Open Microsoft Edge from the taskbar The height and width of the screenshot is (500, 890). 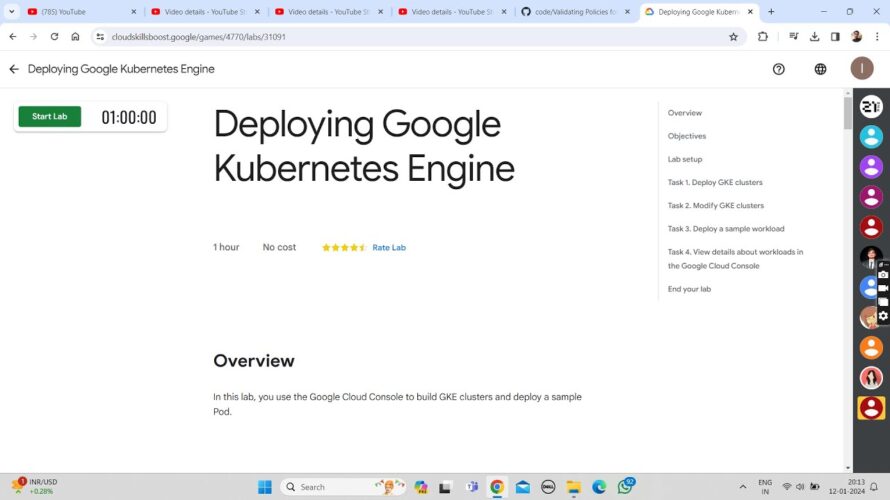tap(599, 487)
